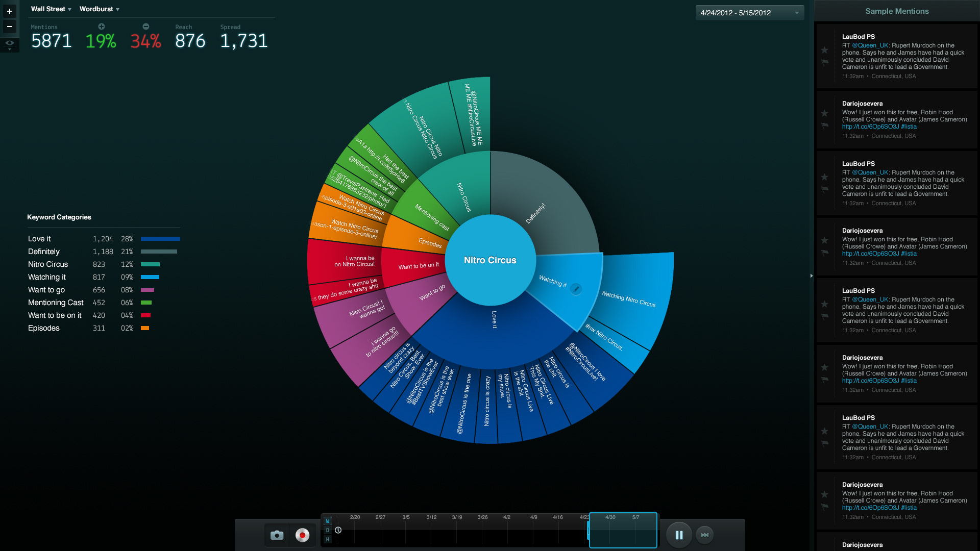Screen dimensions: 980x551
Task: Click the negative sentiment minus icon above 34%
Action: tap(146, 27)
